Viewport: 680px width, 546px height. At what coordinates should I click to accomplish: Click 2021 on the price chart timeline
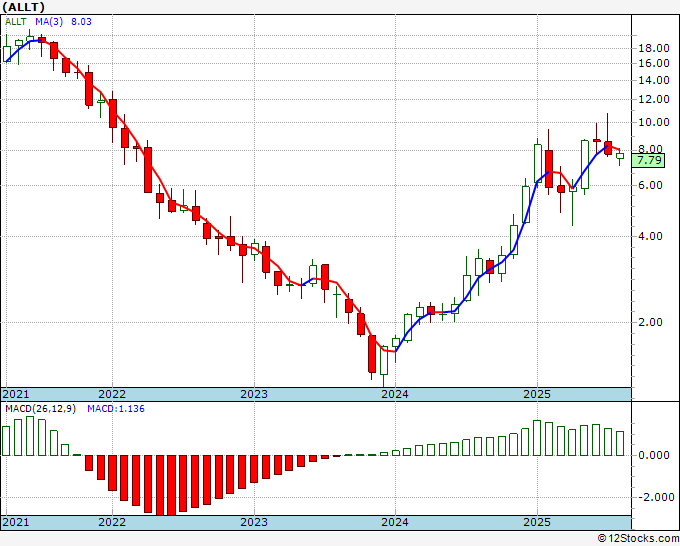point(16,394)
